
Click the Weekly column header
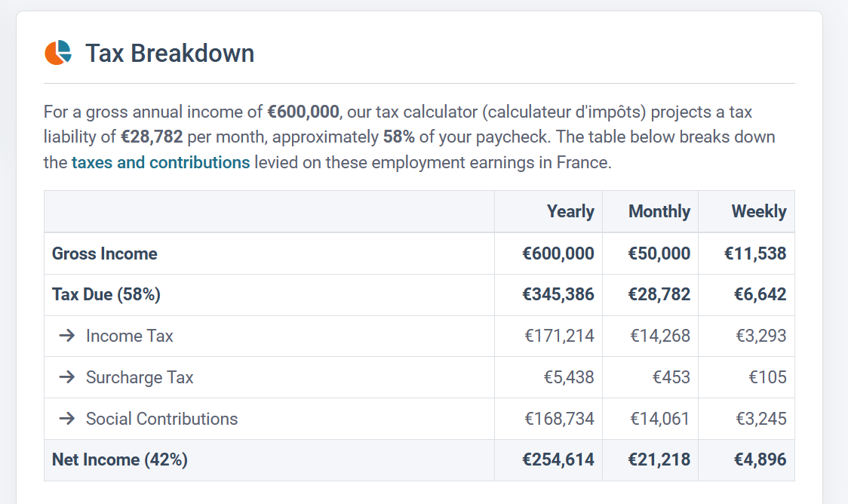(758, 212)
